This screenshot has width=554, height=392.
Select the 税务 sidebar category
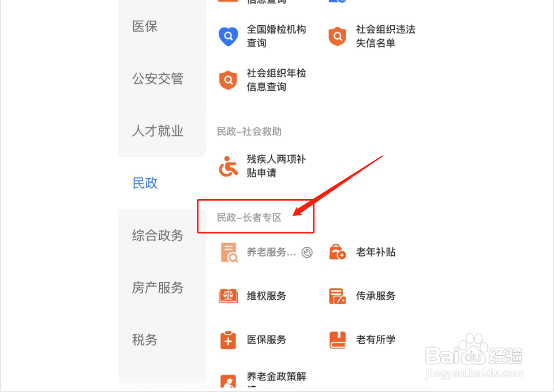[145, 340]
